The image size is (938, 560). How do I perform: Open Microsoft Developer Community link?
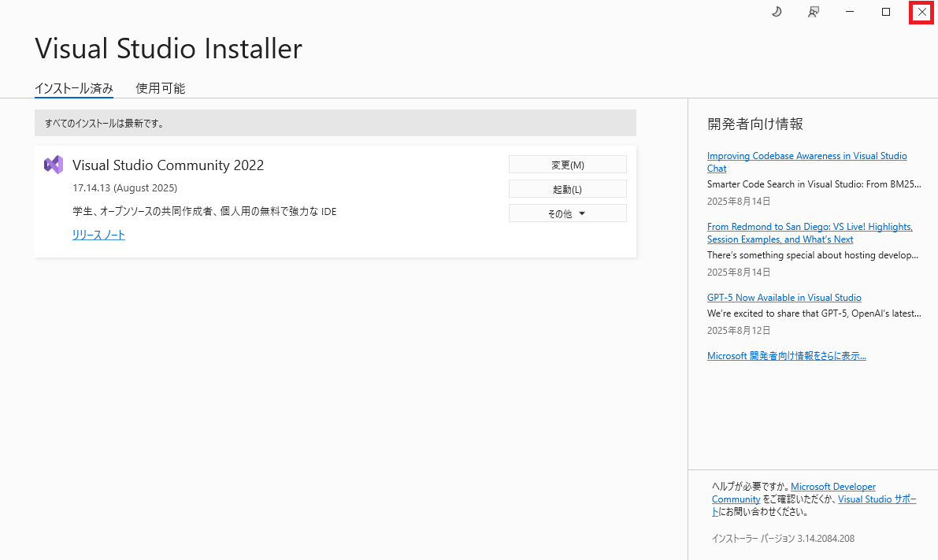(x=832, y=487)
